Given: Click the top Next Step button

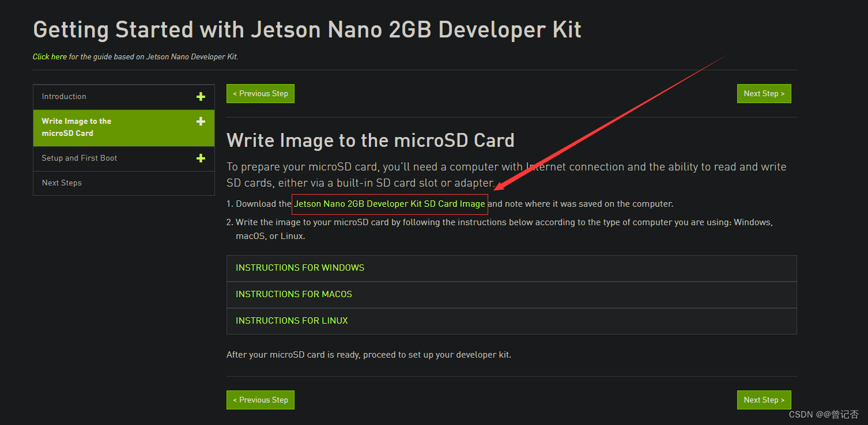Looking at the screenshot, I should pos(764,93).
